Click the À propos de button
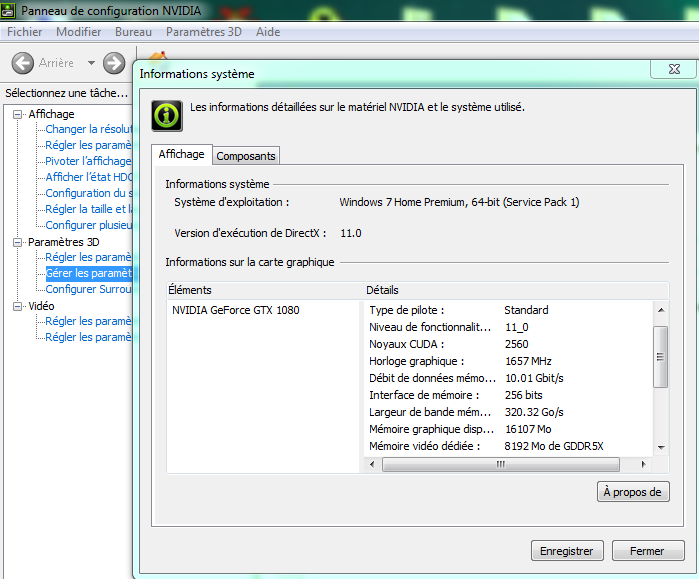Image resolution: width=699 pixels, height=579 pixels. tap(632, 492)
